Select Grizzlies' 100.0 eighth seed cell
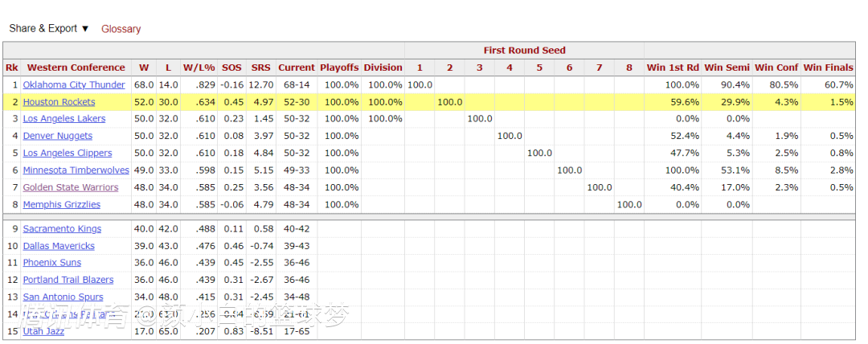Screen dimensions: 868x344 [x=628, y=204]
